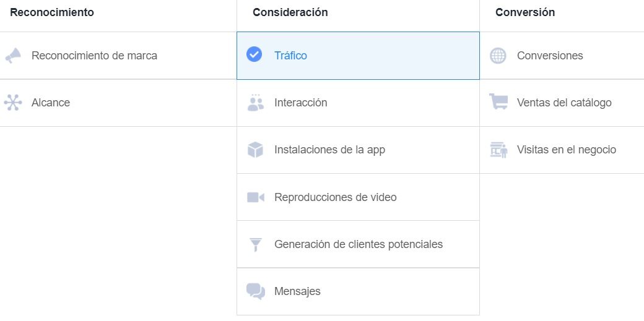Screen dimensions: 644x321
Task: Choose Generación de clientes potenciales
Action: (x=358, y=244)
